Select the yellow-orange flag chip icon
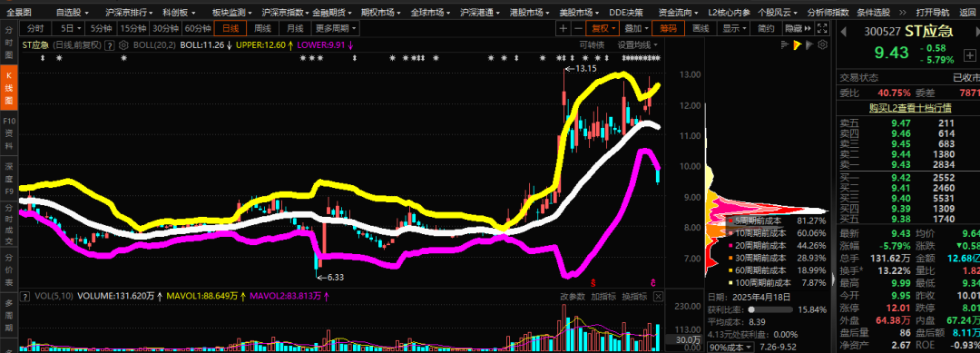This screenshot has width=980, height=353. (798, 45)
